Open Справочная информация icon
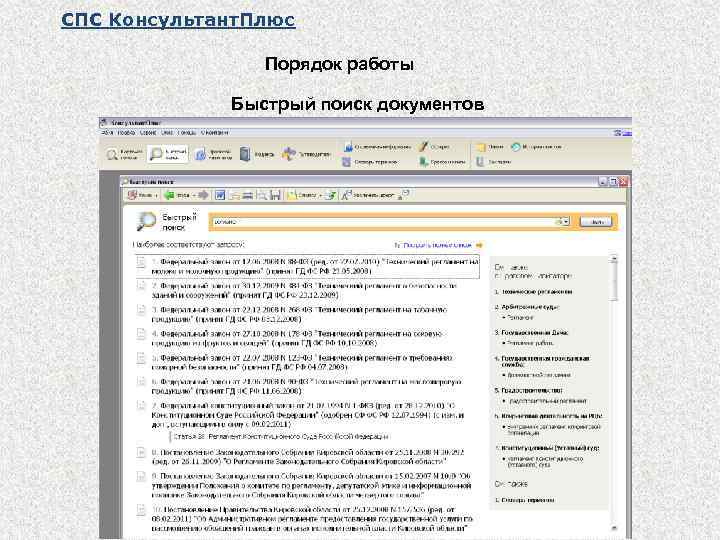The height and width of the screenshot is (540, 720). (348, 147)
